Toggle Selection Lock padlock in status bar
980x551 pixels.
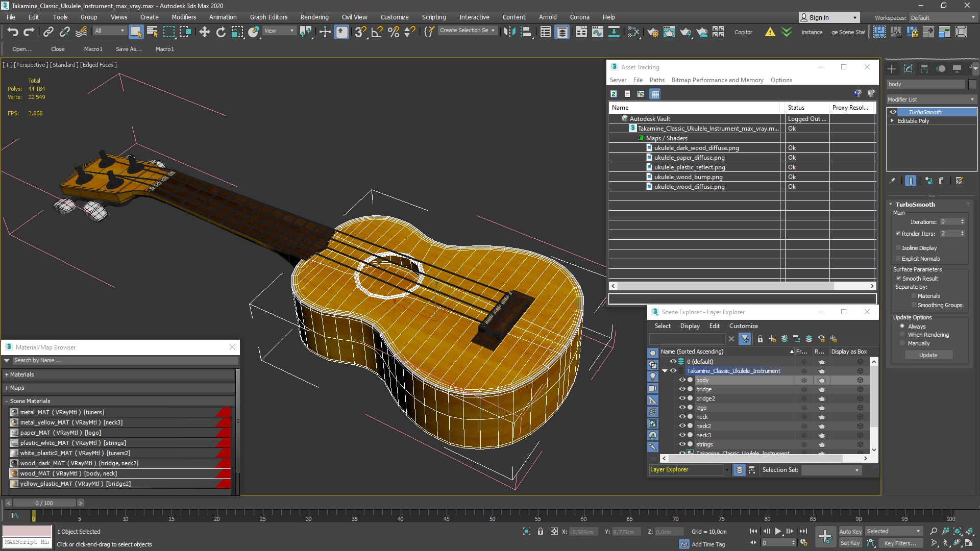[540, 531]
